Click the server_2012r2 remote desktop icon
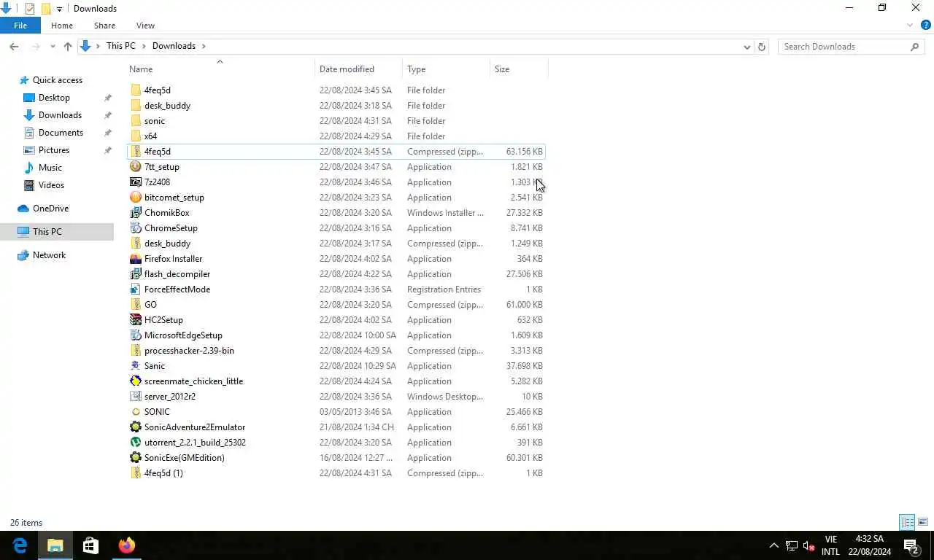934x560 pixels. pos(136,397)
